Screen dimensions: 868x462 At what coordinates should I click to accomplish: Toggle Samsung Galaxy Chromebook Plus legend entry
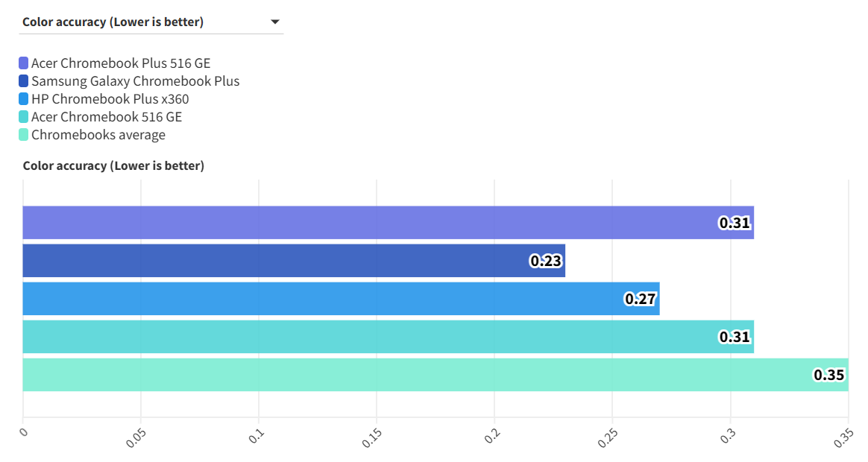click(135, 81)
